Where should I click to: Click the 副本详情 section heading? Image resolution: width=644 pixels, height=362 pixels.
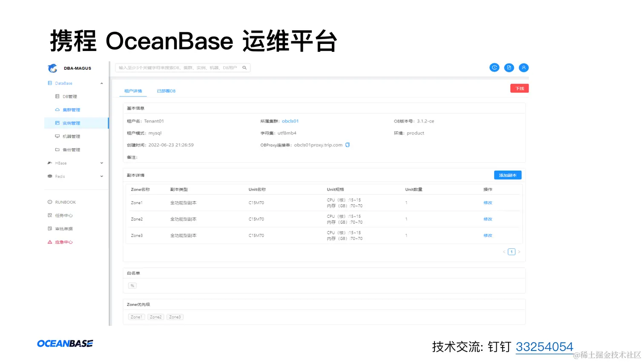pos(135,175)
